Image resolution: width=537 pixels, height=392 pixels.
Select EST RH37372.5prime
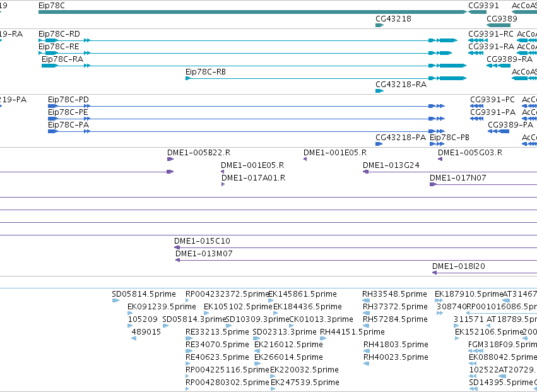tap(395, 307)
